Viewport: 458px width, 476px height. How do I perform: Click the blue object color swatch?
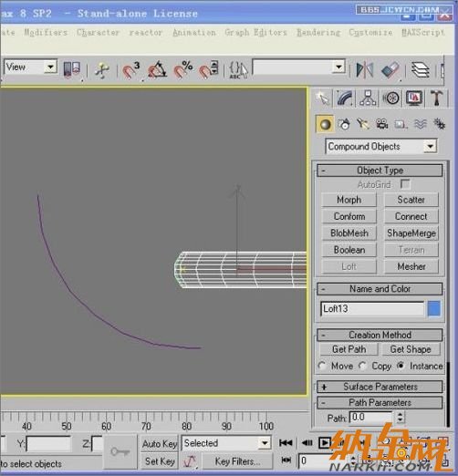[x=433, y=309]
